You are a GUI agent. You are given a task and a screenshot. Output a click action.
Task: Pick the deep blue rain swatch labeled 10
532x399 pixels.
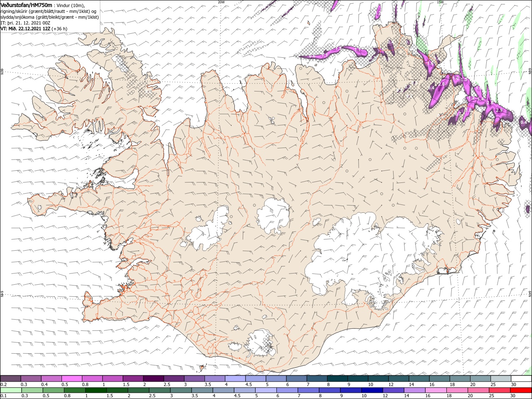(372, 390)
